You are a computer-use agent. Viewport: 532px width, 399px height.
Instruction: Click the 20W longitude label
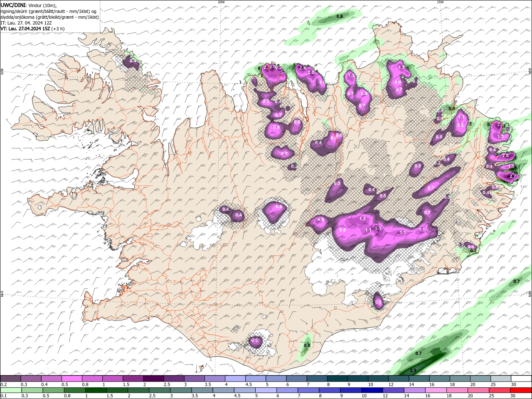pos(221,2)
